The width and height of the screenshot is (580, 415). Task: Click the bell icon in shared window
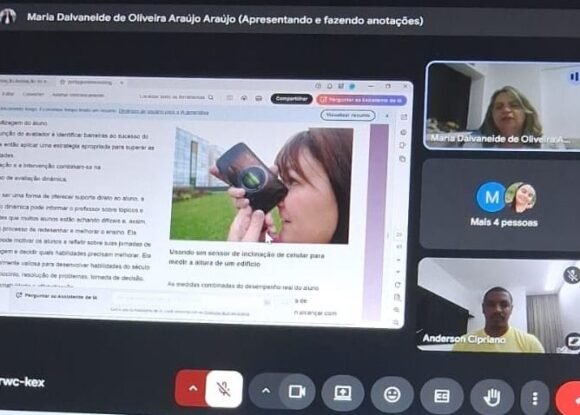click(x=330, y=86)
